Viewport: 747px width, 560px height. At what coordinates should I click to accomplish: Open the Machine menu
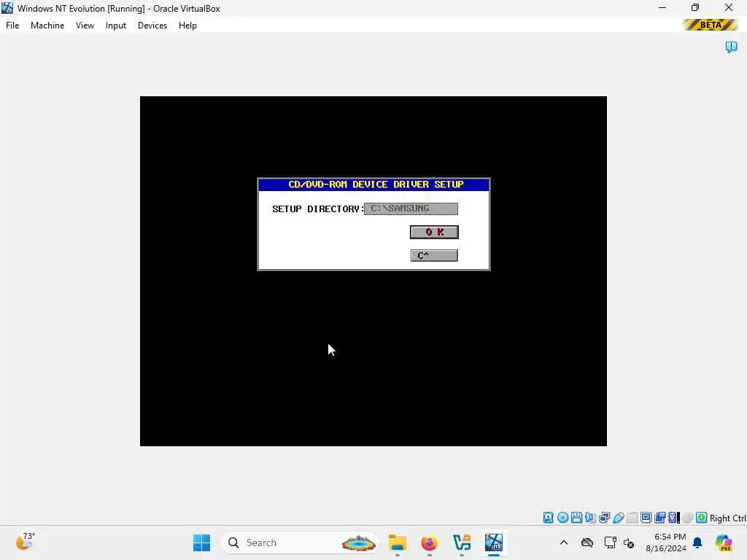[x=47, y=26]
